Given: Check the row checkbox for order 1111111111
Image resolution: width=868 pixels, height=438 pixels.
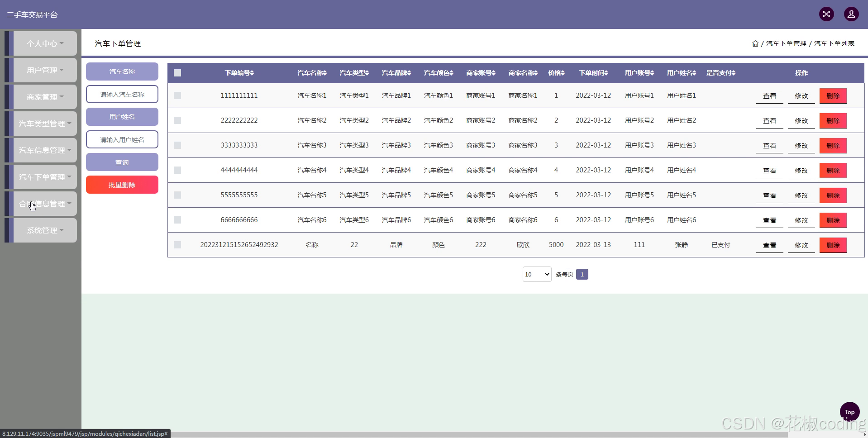Looking at the screenshot, I should [177, 95].
